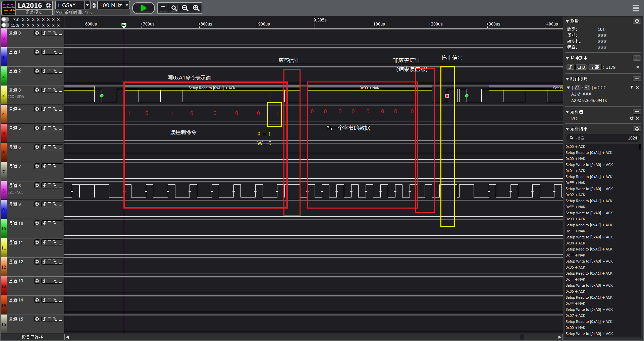Screen dimensions: 644x341
Task: Open settings gear for channel 0
Action: [37, 33]
